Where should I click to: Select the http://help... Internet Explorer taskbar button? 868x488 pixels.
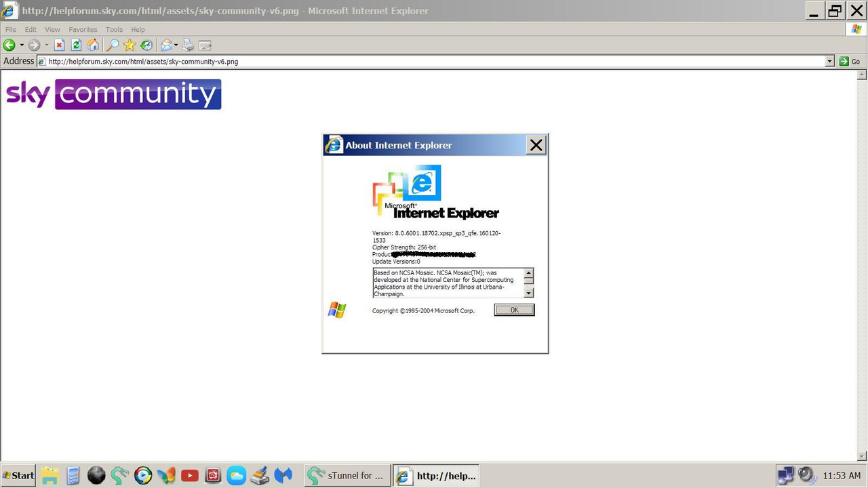point(437,475)
